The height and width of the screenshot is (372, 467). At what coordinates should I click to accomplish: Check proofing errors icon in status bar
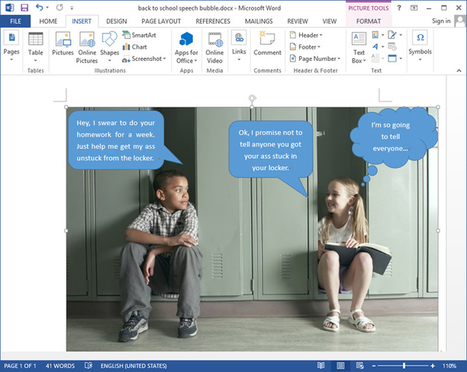point(88,366)
